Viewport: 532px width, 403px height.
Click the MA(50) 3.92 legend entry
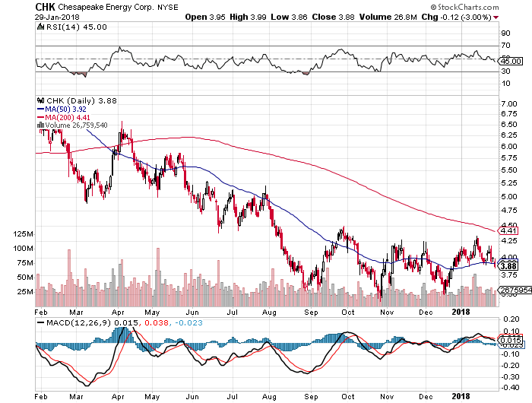click(x=65, y=109)
